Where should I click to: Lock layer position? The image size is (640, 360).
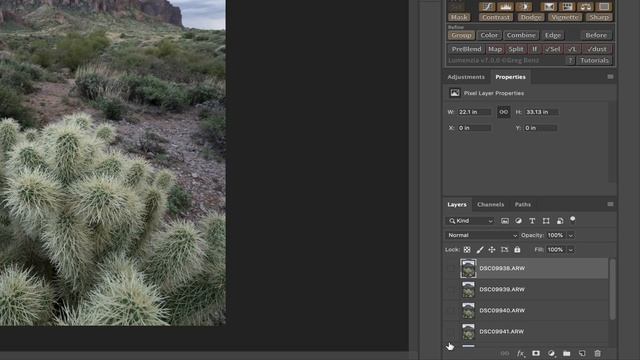point(492,250)
